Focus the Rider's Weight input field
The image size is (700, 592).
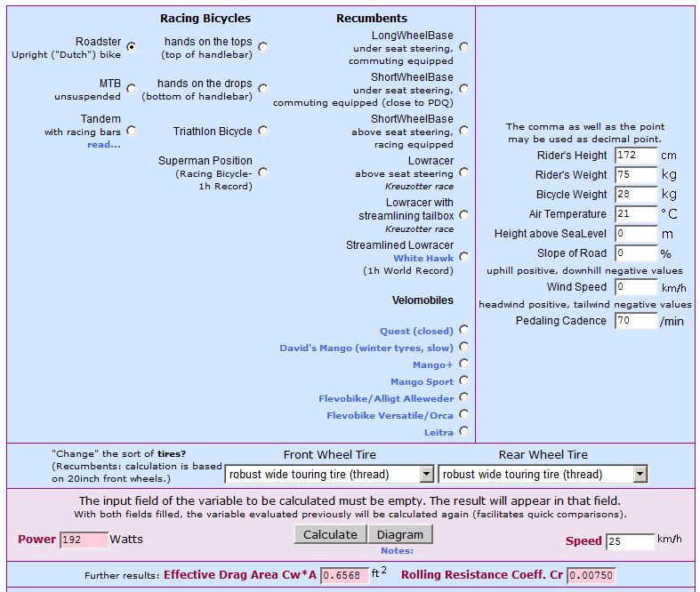[636, 175]
